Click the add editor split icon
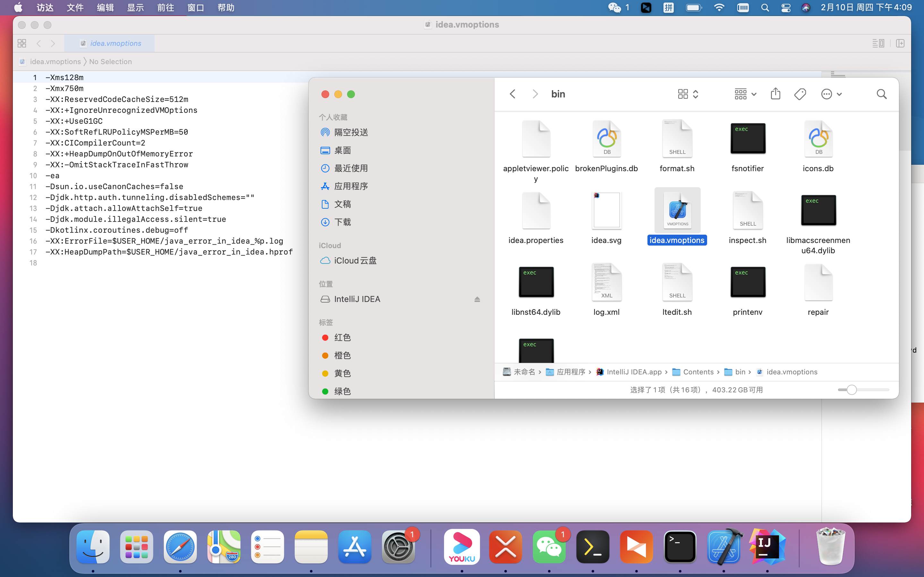The image size is (924, 577). (900, 44)
